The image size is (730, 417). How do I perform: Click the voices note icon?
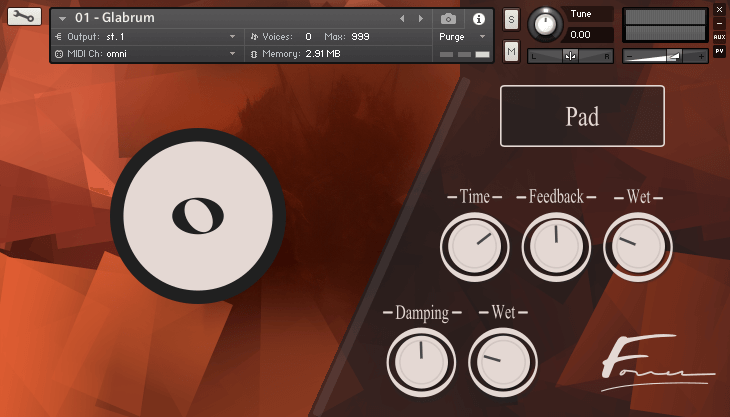254,37
